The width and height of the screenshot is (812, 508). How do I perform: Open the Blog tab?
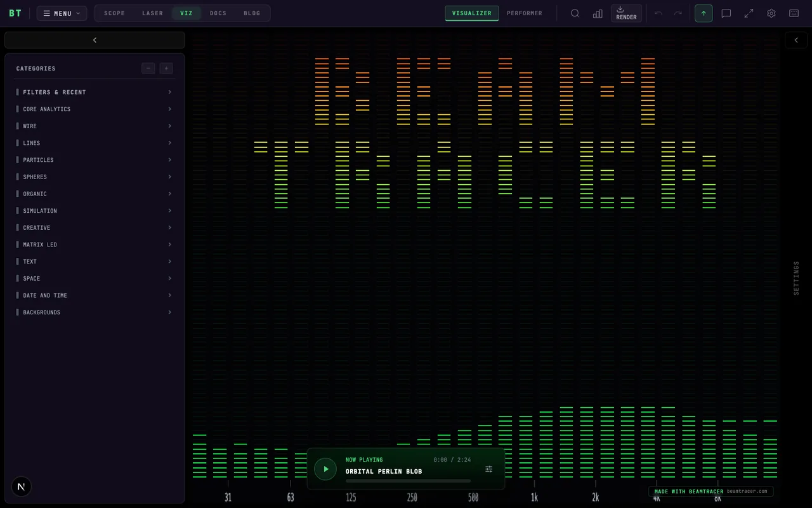point(252,13)
